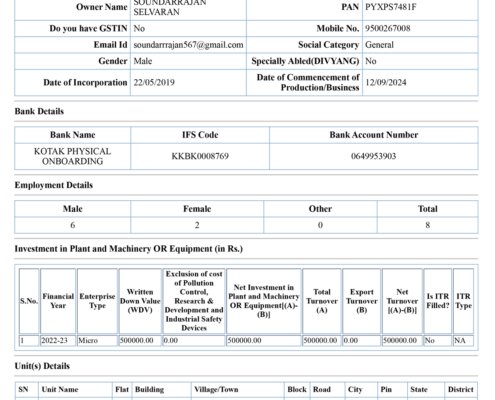Click the Bank Name column header
This screenshot has width=495, height=400.
73,135
